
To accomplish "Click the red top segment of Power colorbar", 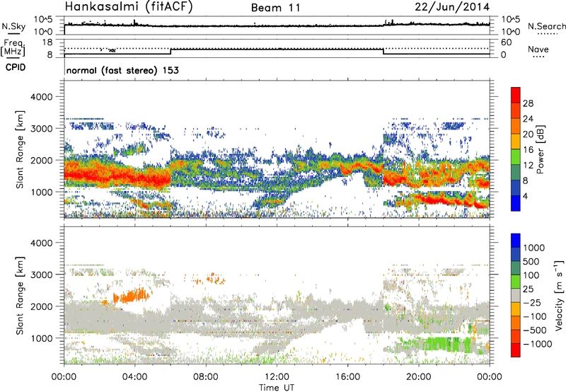I will click(516, 95).
